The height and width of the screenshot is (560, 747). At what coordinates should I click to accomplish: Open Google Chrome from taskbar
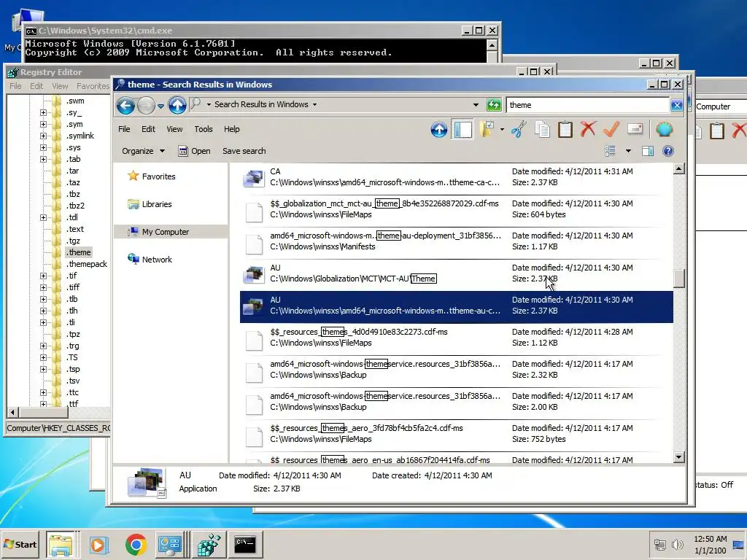[136, 544]
